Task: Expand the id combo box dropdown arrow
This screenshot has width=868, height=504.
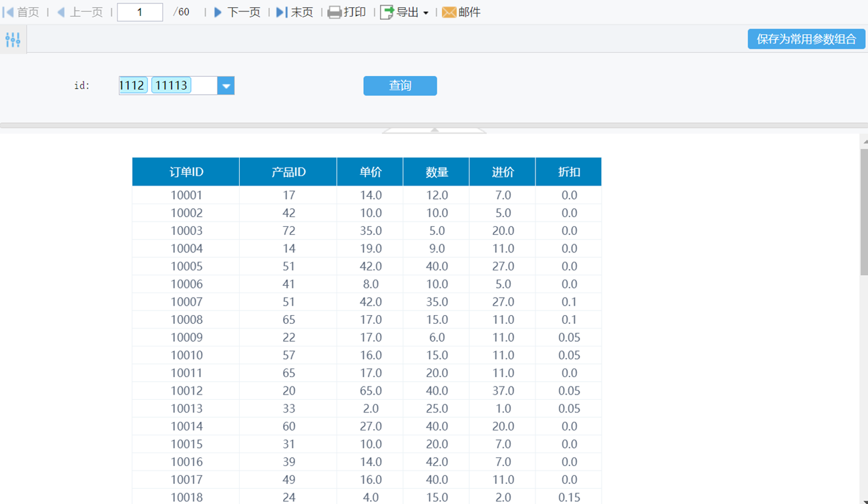Action: (226, 85)
